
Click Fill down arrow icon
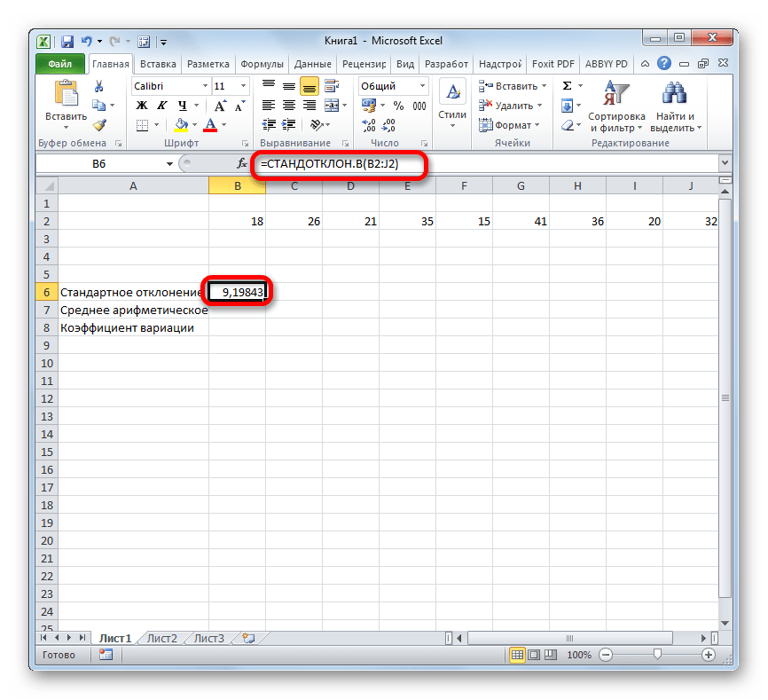[568, 106]
